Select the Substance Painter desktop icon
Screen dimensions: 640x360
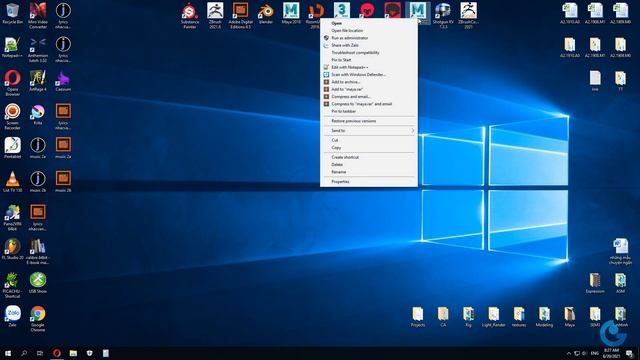click(x=190, y=16)
